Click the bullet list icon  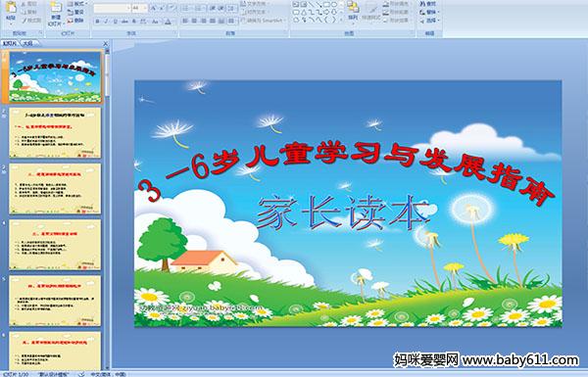pos(186,8)
